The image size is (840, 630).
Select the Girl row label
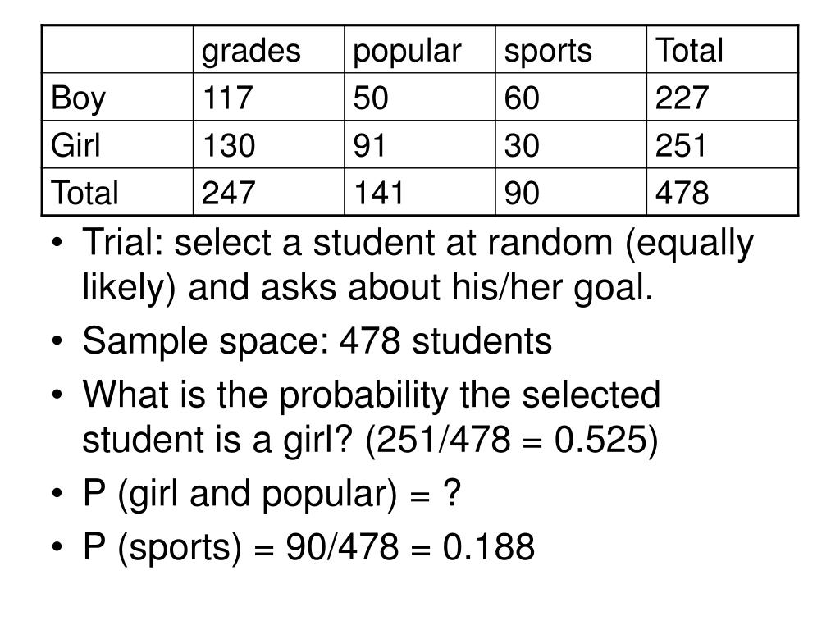pyautogui.click(x=75, y=144)
